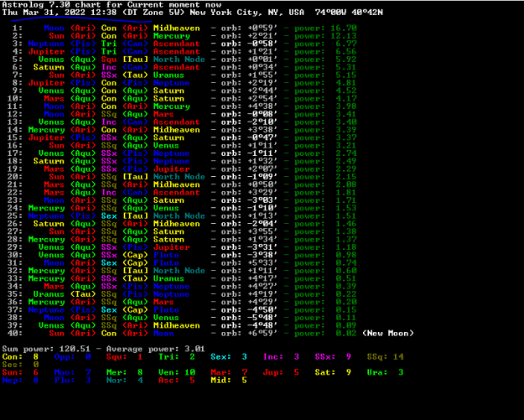Viewport: 524px width, 420px height.
Task: Click the 'Ura: 3' planet count
Action: [386, 372]
